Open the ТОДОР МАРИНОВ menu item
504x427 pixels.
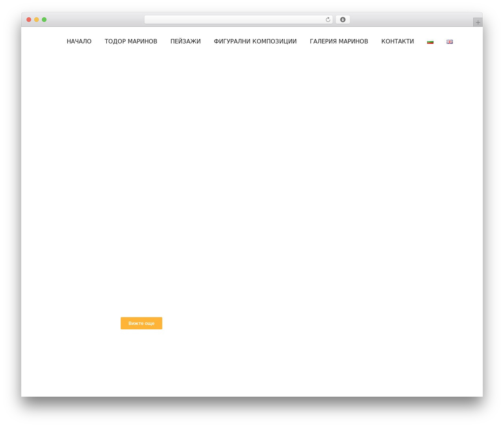(x=131, y=41)
